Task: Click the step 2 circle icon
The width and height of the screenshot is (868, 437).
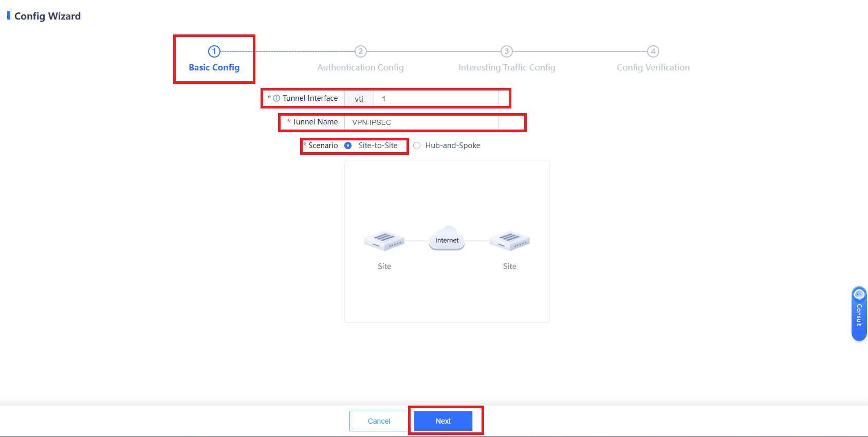Action: coord(361,51)
